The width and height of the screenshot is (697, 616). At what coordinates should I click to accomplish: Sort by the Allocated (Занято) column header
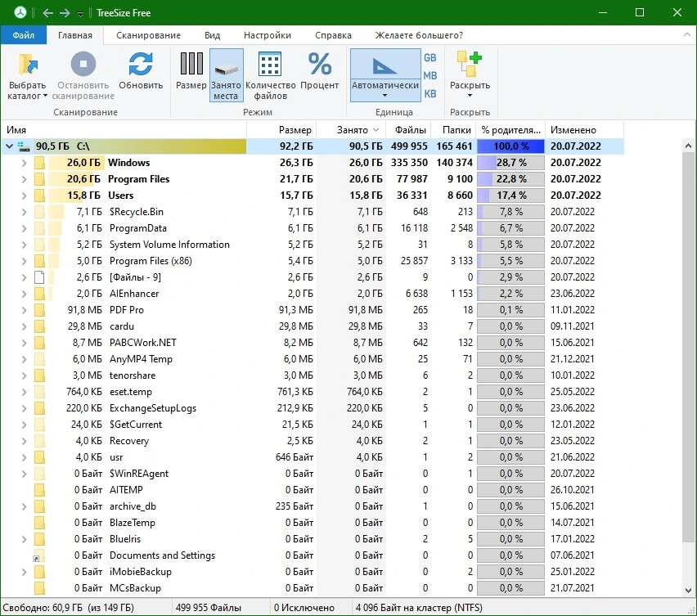[351, 130]
